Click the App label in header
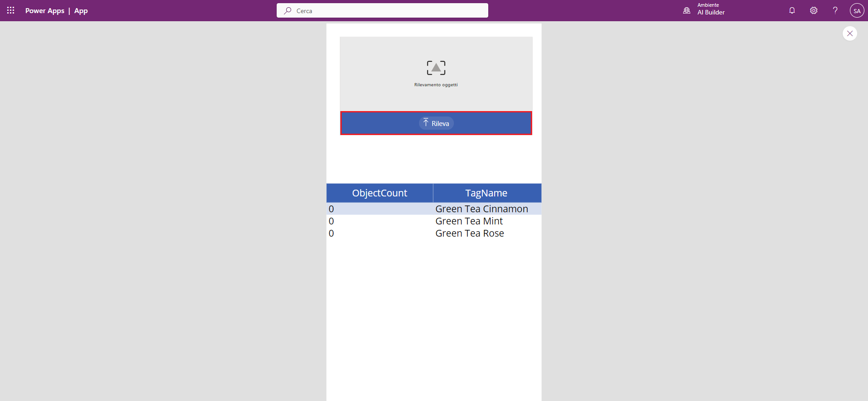This screenshot has width=868, height=401. click(81, 10)
